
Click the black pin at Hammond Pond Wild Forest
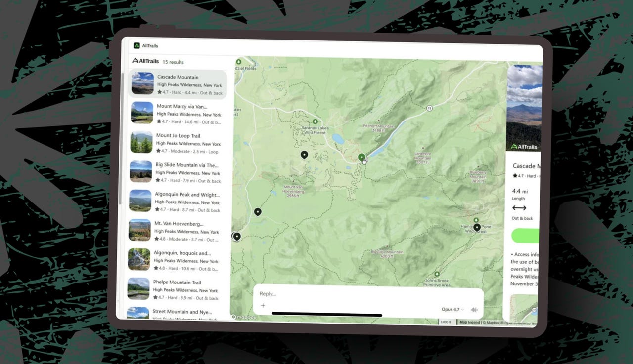pos(477,227)
